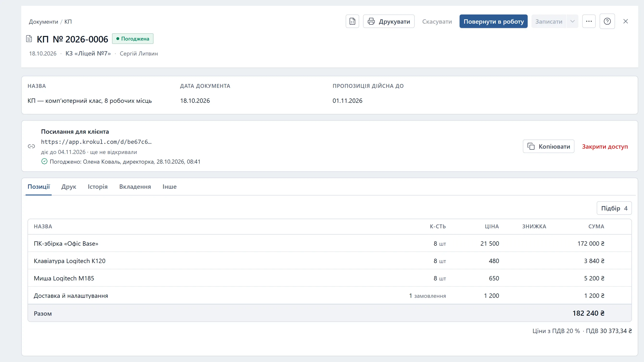644x362 pixels.
Task: Click the green approved checkmark icon
Action: (44, 161)
